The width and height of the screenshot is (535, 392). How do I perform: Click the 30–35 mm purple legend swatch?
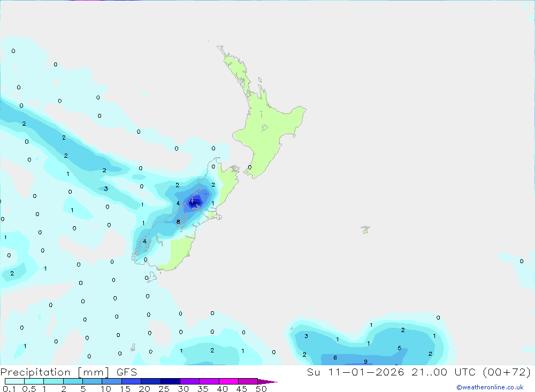click(x=189, y=381)
